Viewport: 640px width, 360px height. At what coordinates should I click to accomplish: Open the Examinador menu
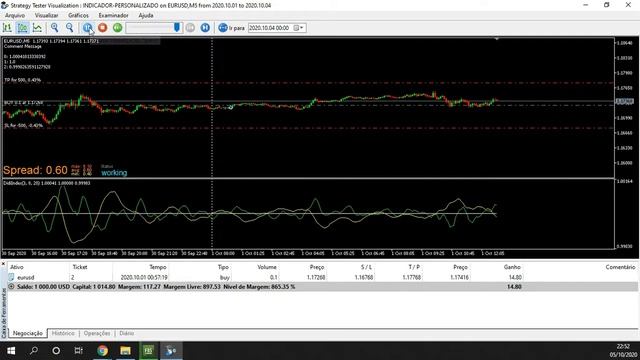pos(113,15)
